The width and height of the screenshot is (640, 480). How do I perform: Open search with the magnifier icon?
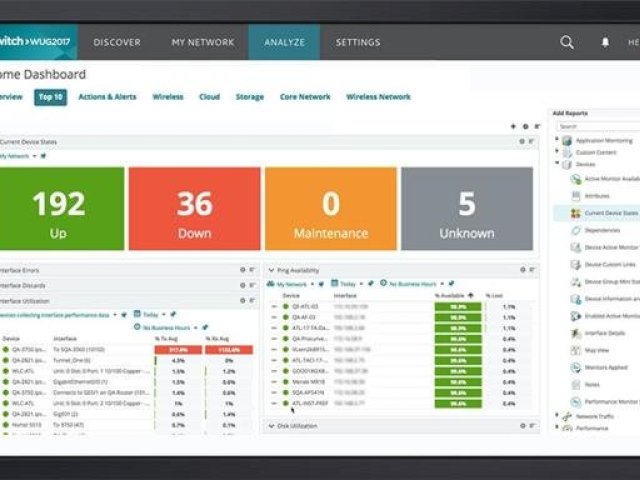567,42
